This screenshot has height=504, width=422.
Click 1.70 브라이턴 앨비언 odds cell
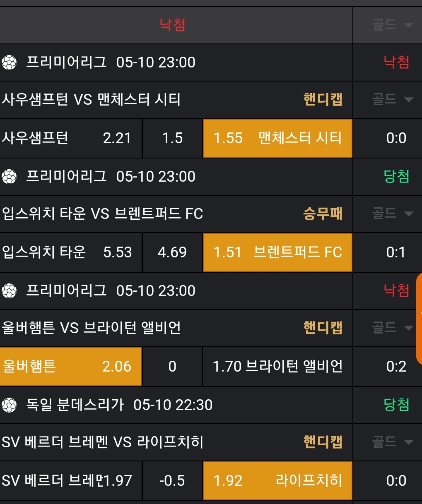pos(277,367)
